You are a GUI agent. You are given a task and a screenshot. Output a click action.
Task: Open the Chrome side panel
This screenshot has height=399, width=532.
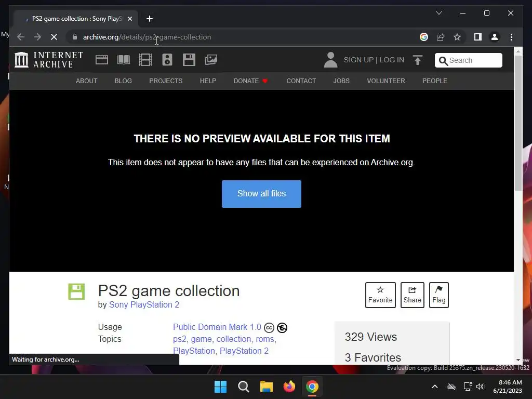tap(478, 37)
